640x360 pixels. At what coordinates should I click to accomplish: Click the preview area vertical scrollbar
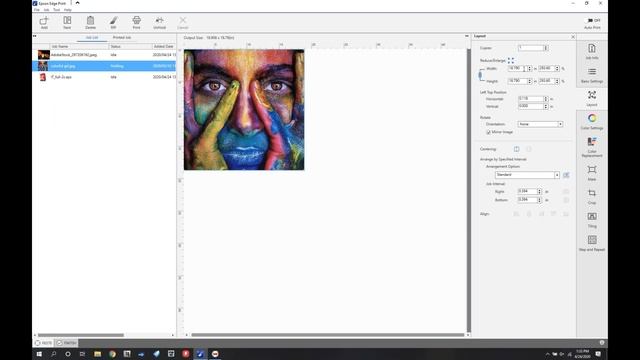(469, 190)
